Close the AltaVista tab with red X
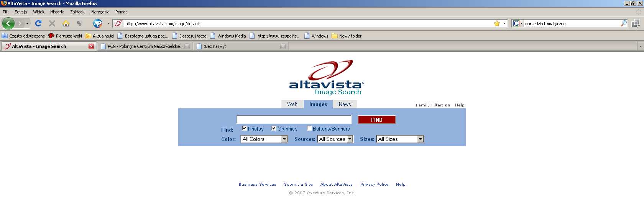Image resolution: width=644 pixels, height=201 pixels. (x=91, y=46)
